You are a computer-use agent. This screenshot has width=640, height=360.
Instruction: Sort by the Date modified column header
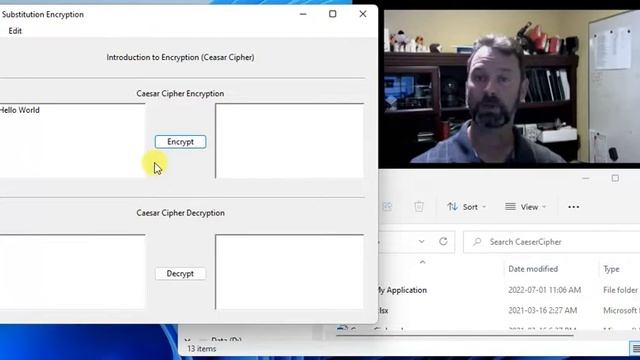point(533,269)
